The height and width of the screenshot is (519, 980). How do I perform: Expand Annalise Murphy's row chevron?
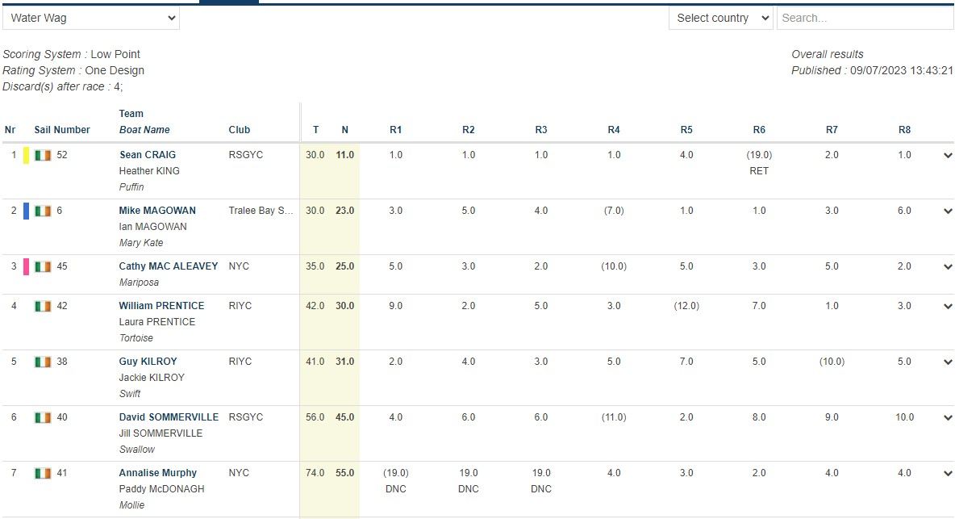pyautogui.click(x=948, y=474)
